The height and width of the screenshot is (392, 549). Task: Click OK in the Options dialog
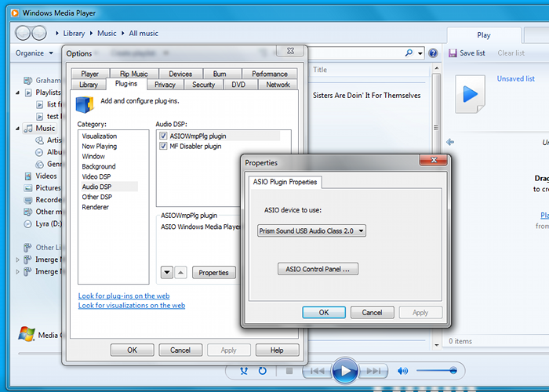coord(133,350)
